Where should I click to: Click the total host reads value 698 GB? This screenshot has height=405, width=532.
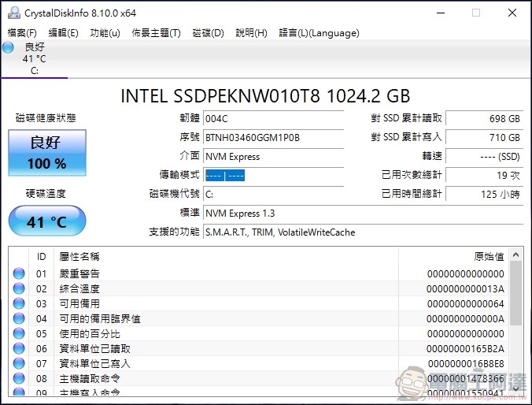tap(485, 118)
